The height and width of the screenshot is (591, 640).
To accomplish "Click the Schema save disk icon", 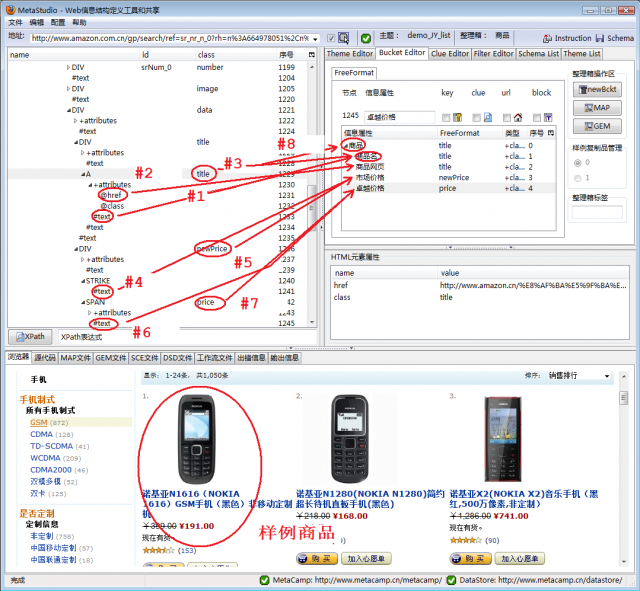I will click(600, 38).
